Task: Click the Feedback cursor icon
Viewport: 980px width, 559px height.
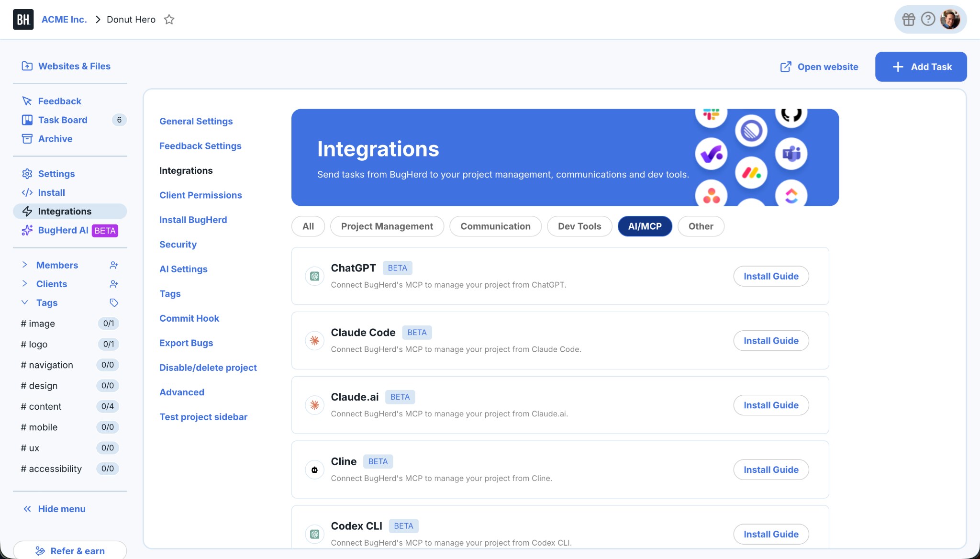Action: pos(27,101)
